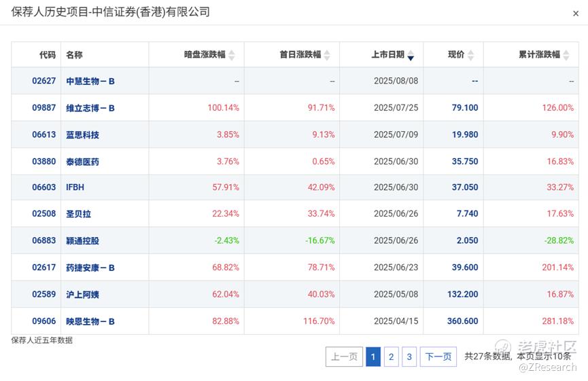Select -16.67% first-day change cell

[320, 240]
